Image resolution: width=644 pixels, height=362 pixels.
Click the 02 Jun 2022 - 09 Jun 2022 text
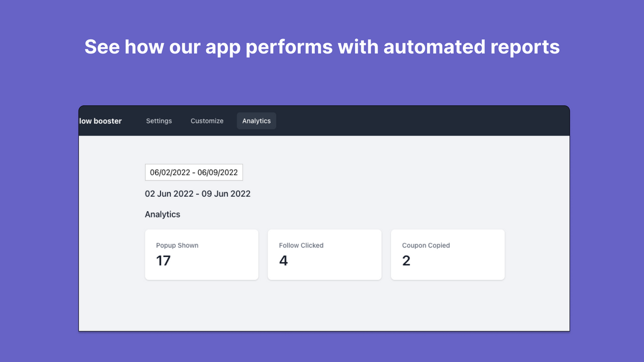[x=198, y=194]
